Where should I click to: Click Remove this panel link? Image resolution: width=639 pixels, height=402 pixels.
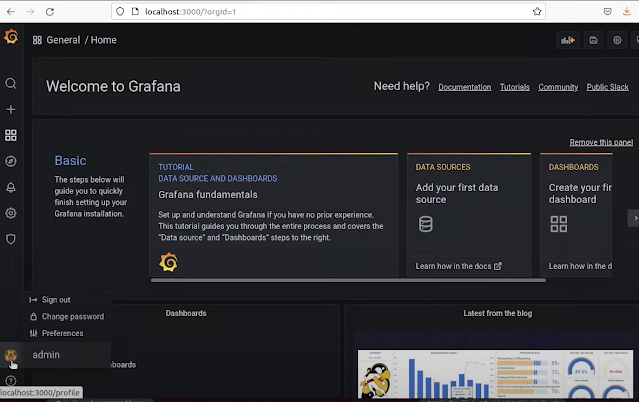tap(601, 142)
